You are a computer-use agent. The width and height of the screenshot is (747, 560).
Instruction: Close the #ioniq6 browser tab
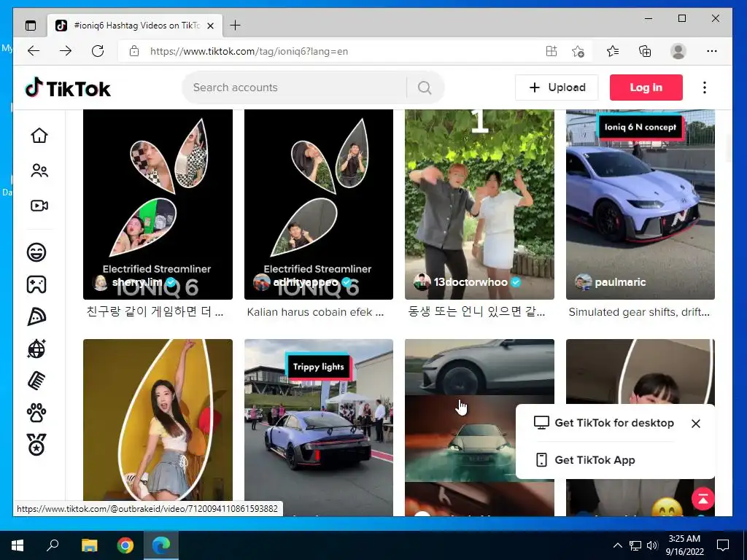(x=211, y=26)
